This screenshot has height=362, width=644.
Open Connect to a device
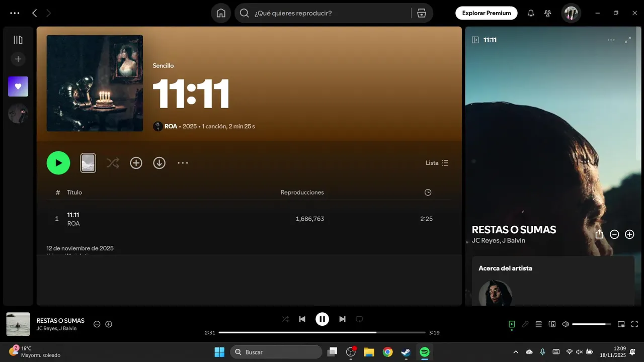tap(552, 324)
